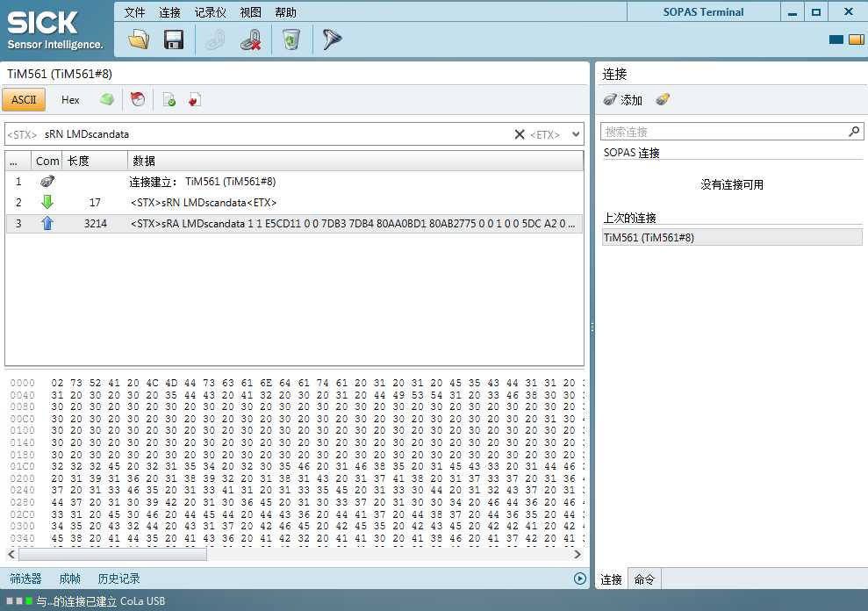Open the 视图 menu
This screenshot has height=611, width=868.
(x=251, y=12)
